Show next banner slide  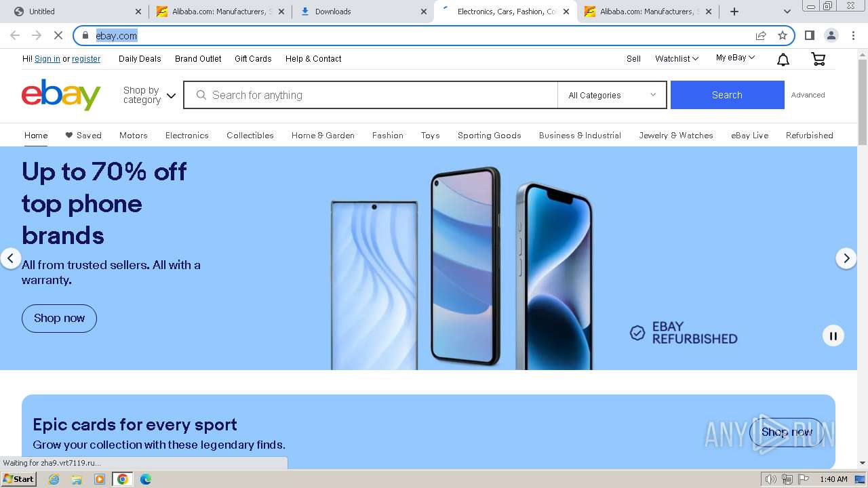[846, 258]
